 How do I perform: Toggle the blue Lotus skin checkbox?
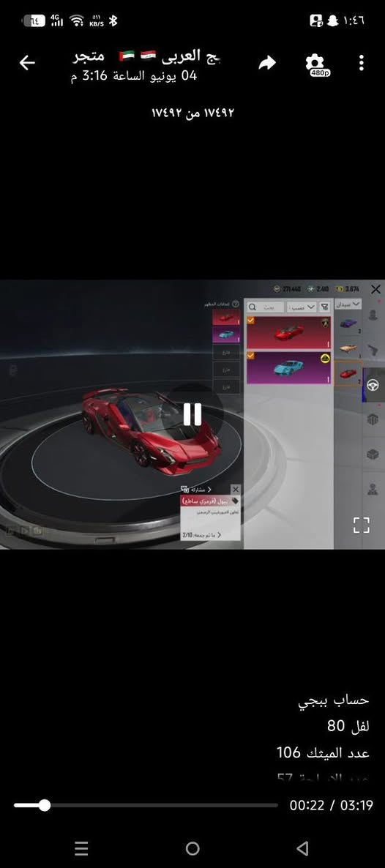[x=251, y=356]
